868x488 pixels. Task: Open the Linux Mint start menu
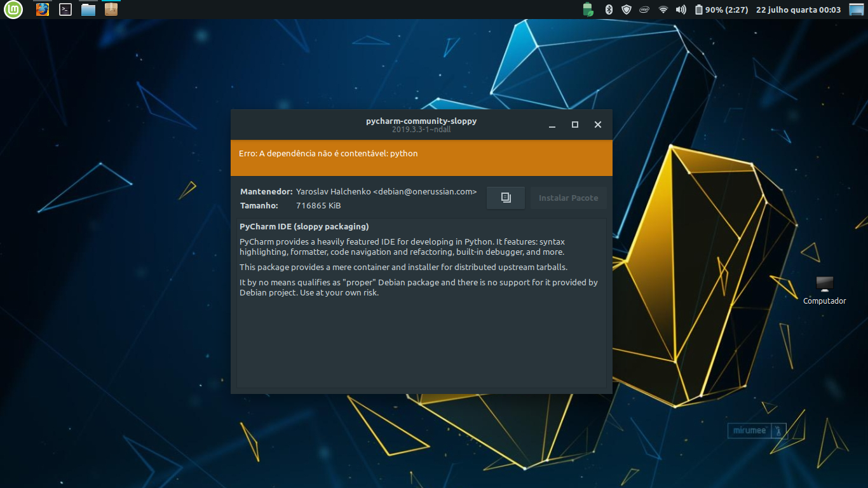(x=13, y=10)
